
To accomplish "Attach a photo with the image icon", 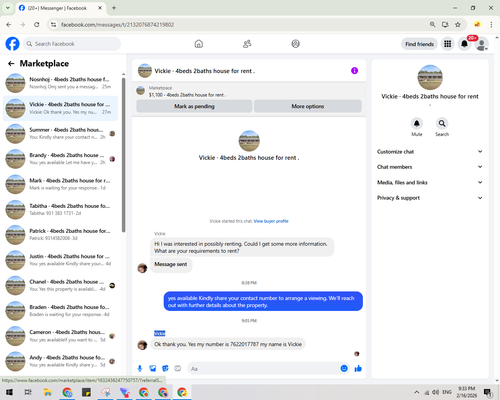I will (153, 368).
